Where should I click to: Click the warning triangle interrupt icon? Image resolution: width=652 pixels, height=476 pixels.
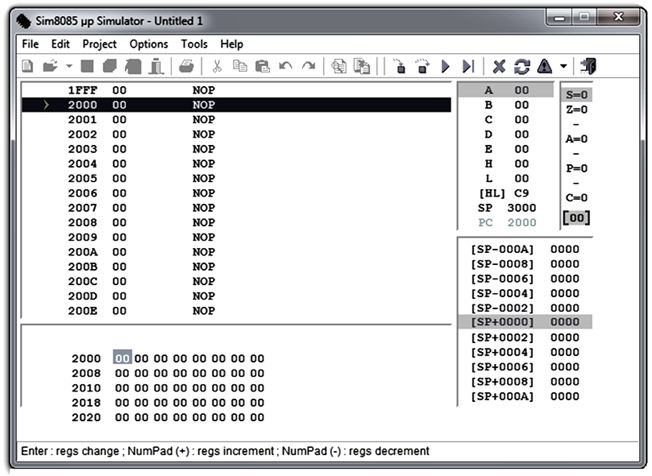(545, 66)
